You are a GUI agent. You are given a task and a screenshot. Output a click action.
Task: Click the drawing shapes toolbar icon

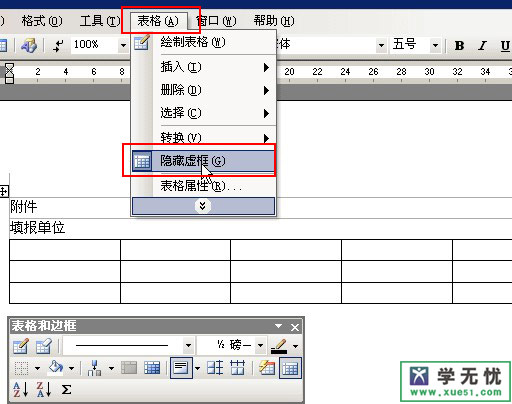[x=29, y=46]
